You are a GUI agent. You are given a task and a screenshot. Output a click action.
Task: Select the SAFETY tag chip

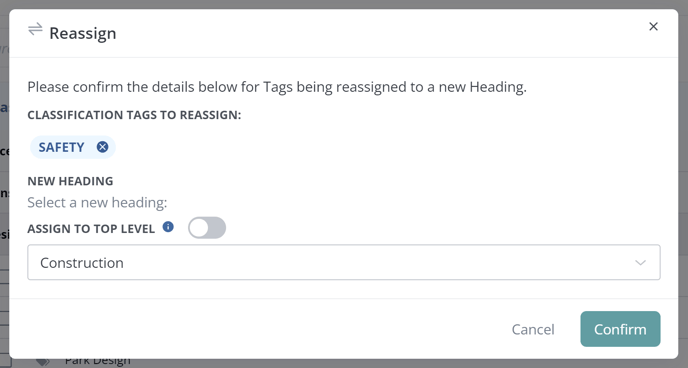61,147
